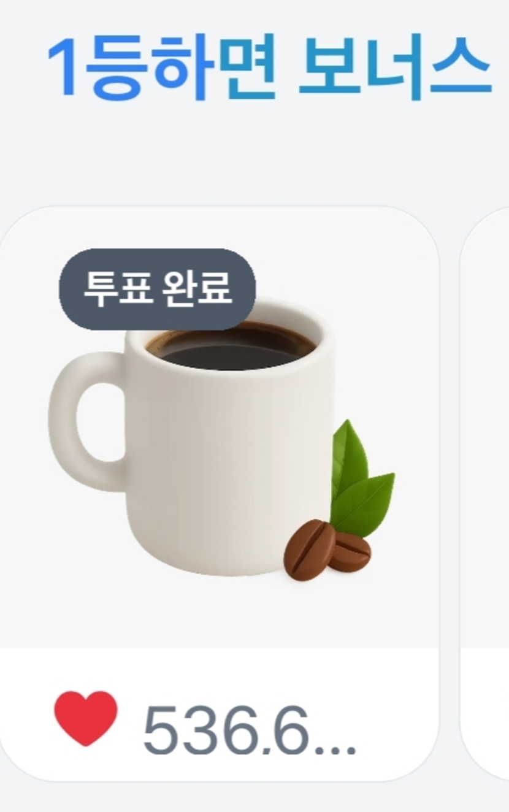Open the partially visible next card

[x=484, y=494]
